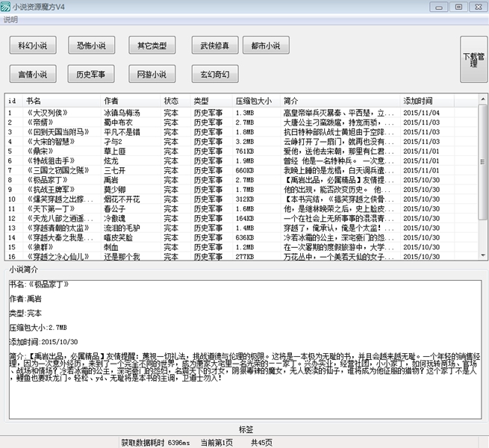Image resolution: width=489 pixels, height=448 pixels.
Task: Click the app icon in title bar
Action: pyautogui.click(x=6, y=7)
